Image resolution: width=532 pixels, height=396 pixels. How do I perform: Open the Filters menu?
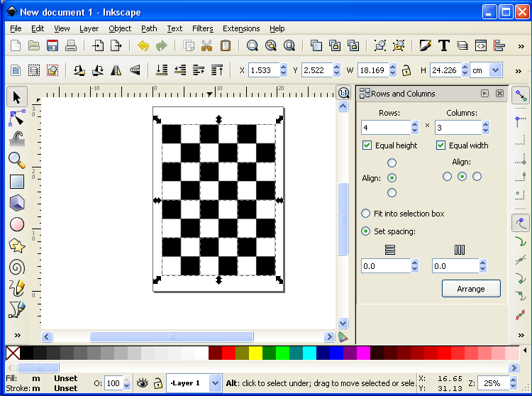pos(203,28)
